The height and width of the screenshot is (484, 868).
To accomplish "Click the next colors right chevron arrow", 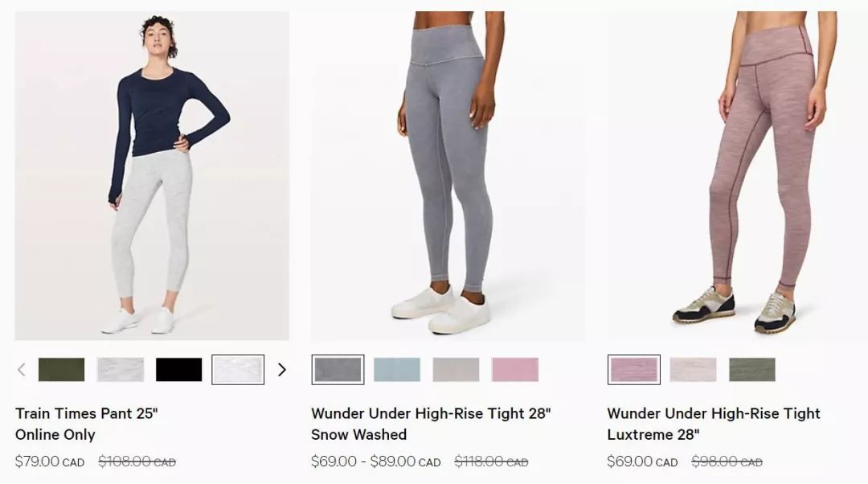I will (282, 369).
